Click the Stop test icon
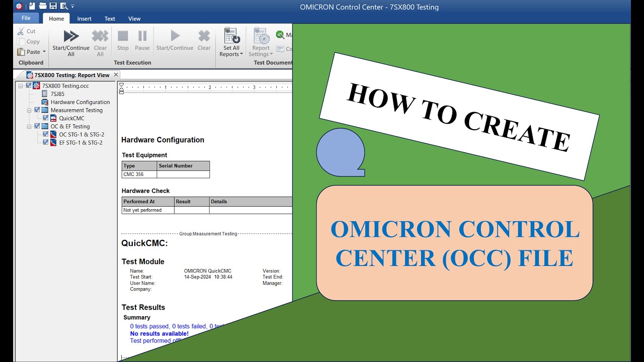The width and height of the screenshot is (644, 362). [123, 36]
